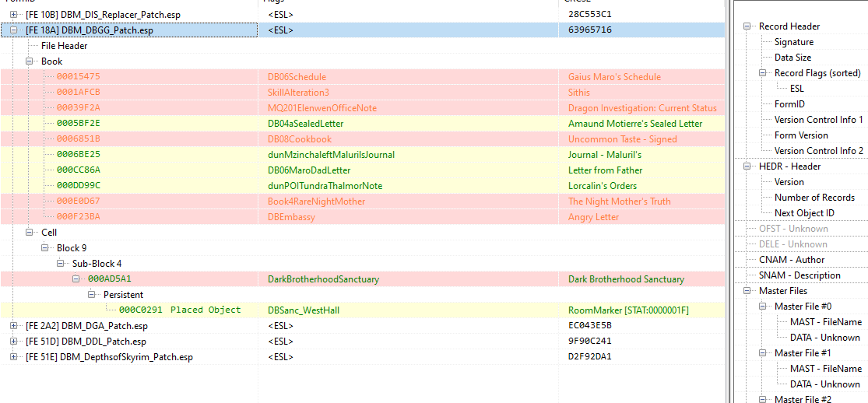Select Version Control Info 1
This screenshot has width=868, height=403.
pyautogui.click(x=819, y=120)
